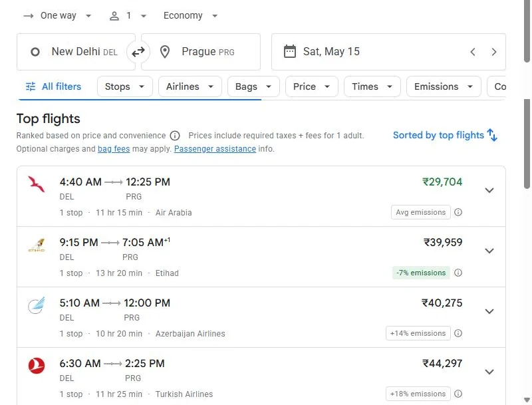Select the ₹40,275 Azerbaijan Airlines price
Viewport: 532px width, 405px height.
pyautogui.click(x=442, y=303)
